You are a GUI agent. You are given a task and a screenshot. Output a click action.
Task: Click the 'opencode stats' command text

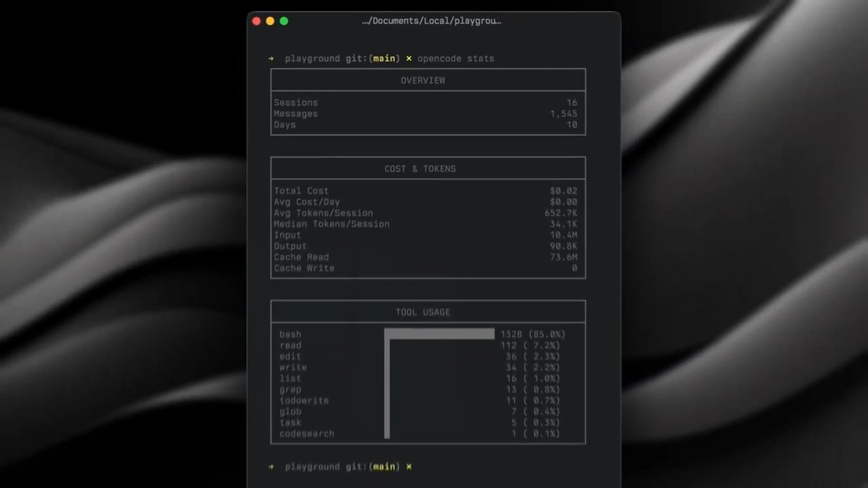(456, 59)
